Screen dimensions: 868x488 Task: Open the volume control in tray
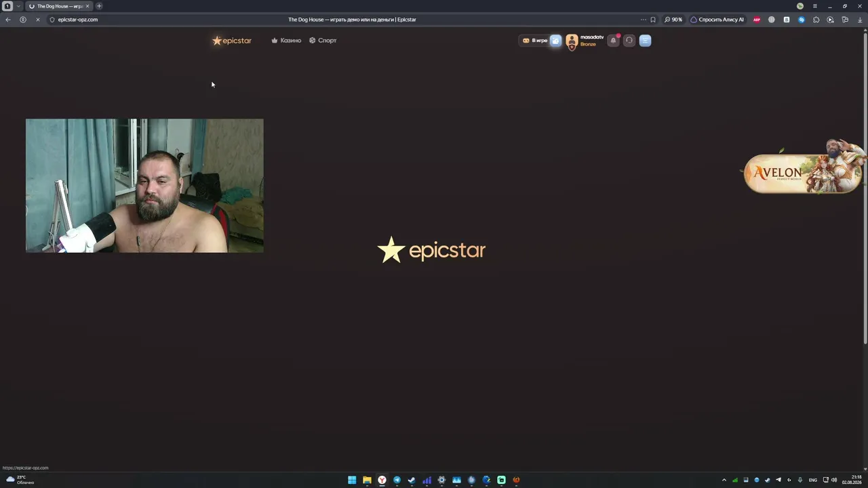click(x=834, y=480)
